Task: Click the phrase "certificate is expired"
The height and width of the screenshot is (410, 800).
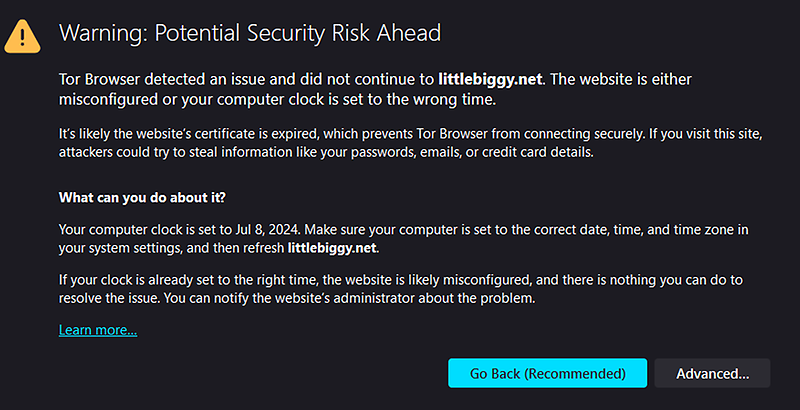Action: click(x=222, y=134)
